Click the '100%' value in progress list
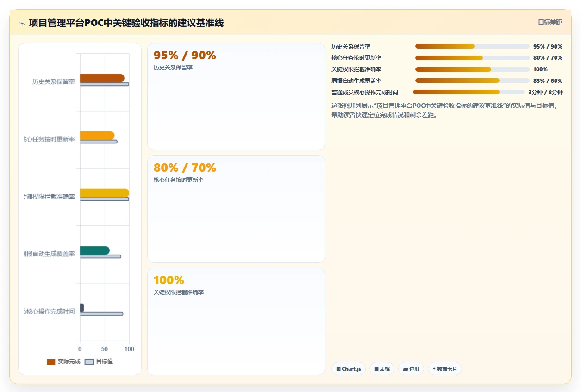Screen dimensions: 581x392 (540, 69)
